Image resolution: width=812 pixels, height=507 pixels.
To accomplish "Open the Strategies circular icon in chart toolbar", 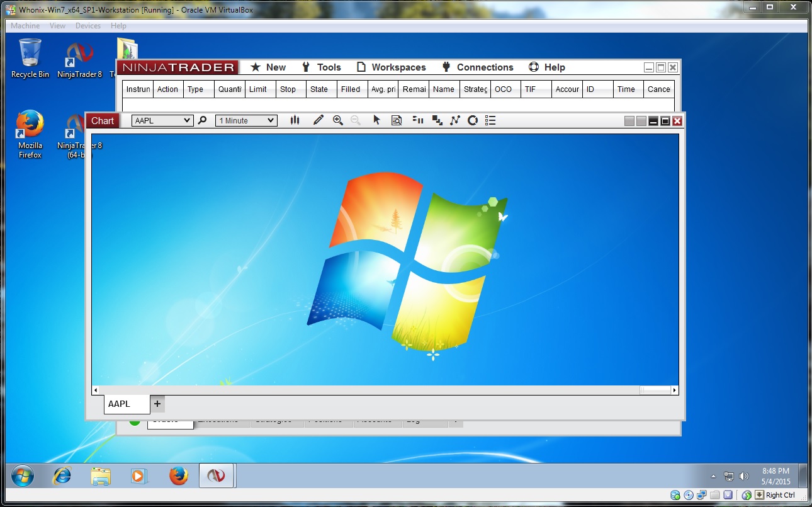I will point(473,120).
